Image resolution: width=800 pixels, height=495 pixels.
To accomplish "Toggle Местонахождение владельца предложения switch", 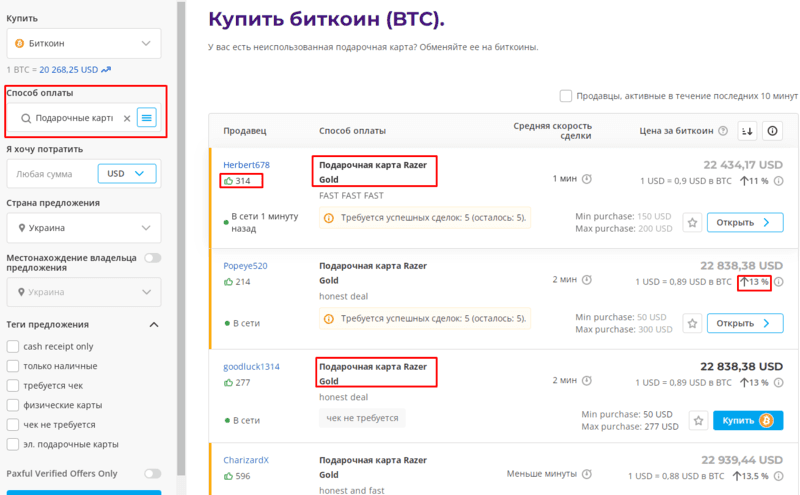I will 153,258.
